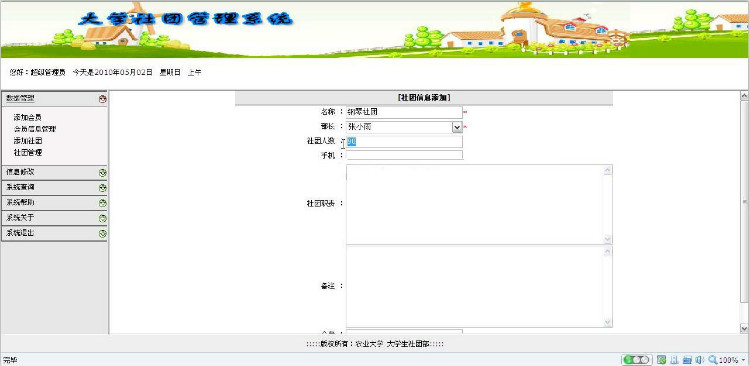Open the 部长 dropdown showing 张小雨
Viewport: 750px width, 366px height.
404,127
